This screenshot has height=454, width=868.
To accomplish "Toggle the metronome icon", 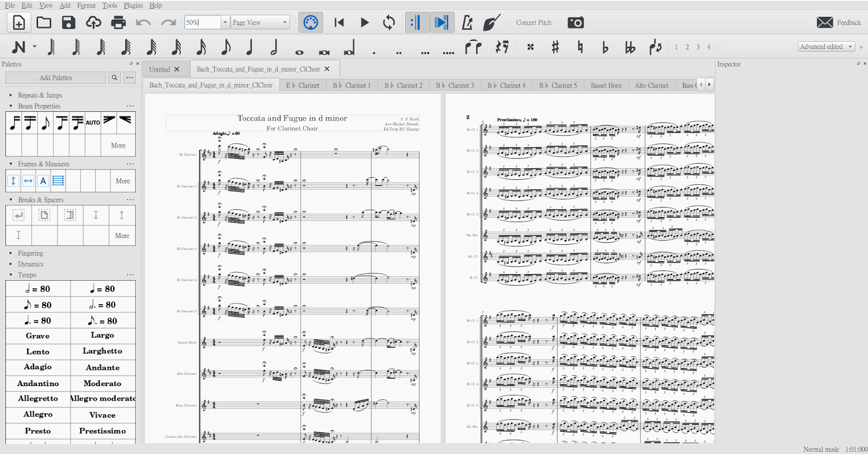I will (x=467, y=22).
